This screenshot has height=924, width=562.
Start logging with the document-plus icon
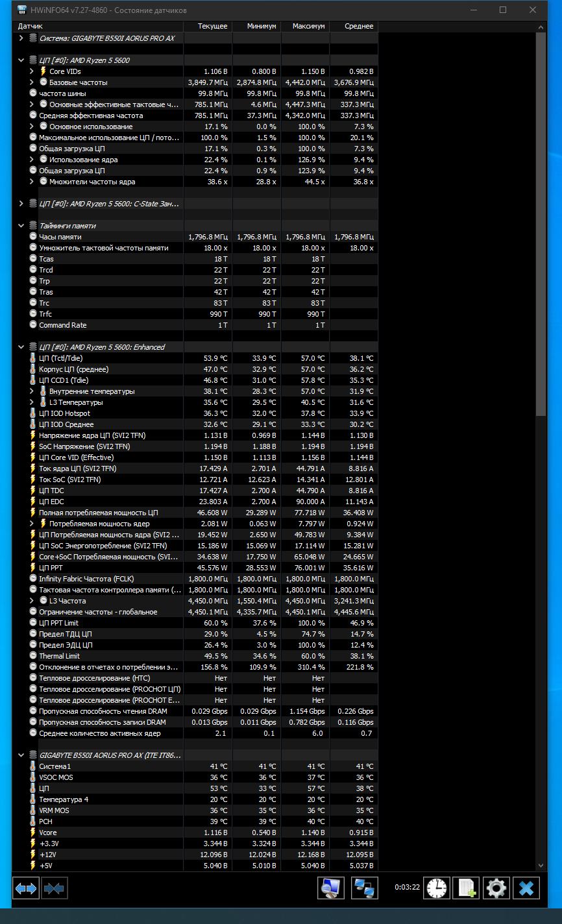click(x=467, y=888)
